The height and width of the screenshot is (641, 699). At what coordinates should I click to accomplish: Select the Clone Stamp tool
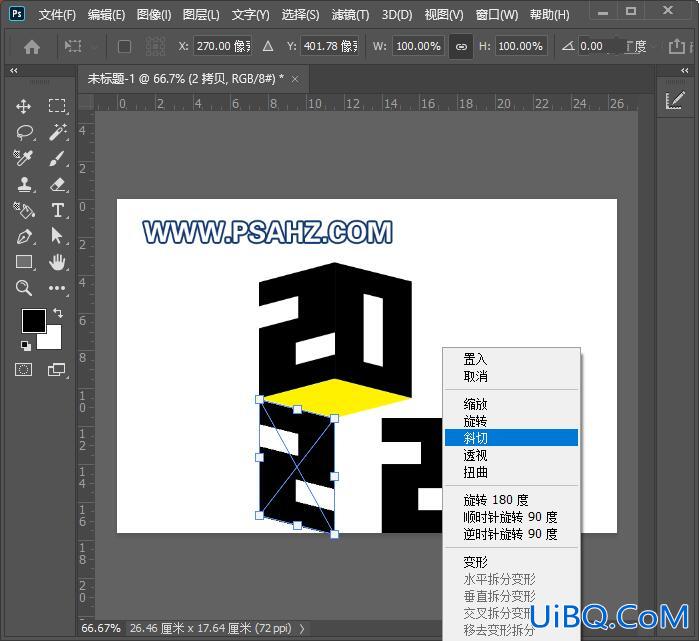click(25, 184)
